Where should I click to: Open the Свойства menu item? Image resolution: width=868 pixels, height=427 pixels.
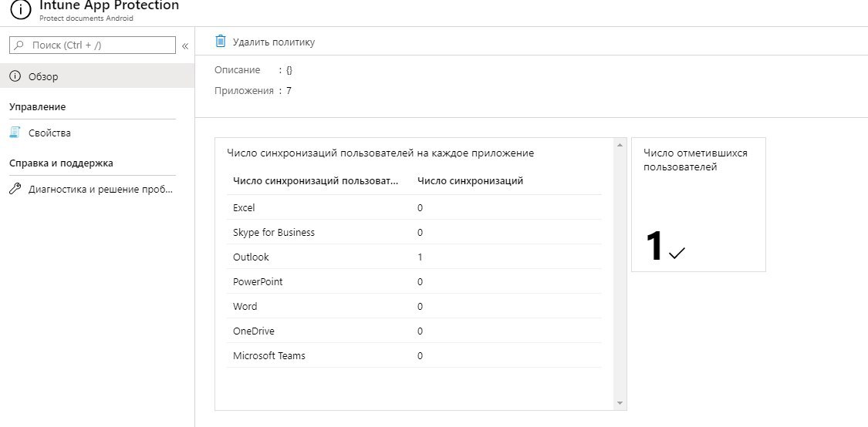pyautogui.click(x=97, y=133)
